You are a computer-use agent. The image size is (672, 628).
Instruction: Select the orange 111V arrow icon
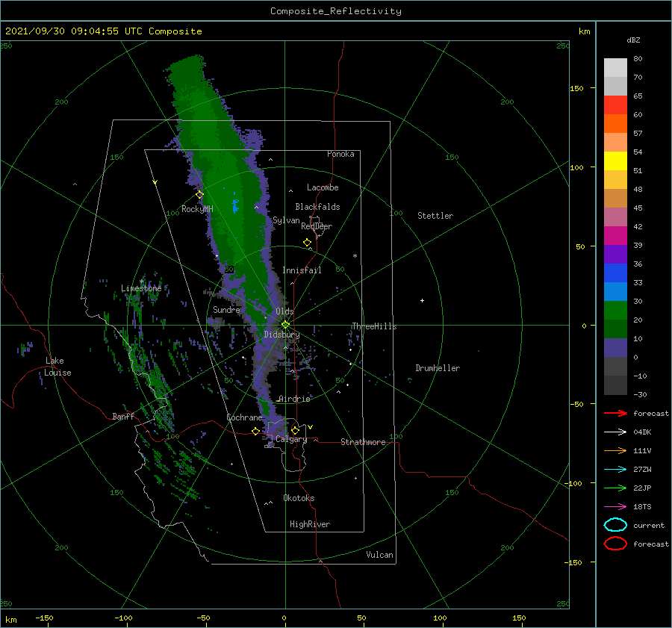tap(615, 450)
